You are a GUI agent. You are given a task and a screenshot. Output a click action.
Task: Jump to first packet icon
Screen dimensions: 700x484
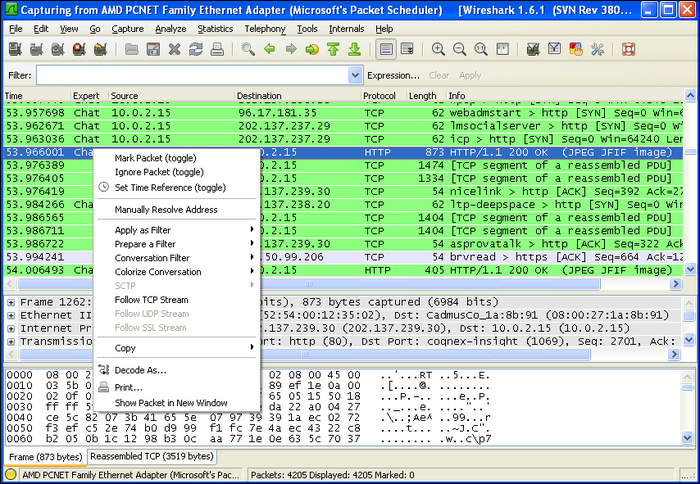coord(333,49)
